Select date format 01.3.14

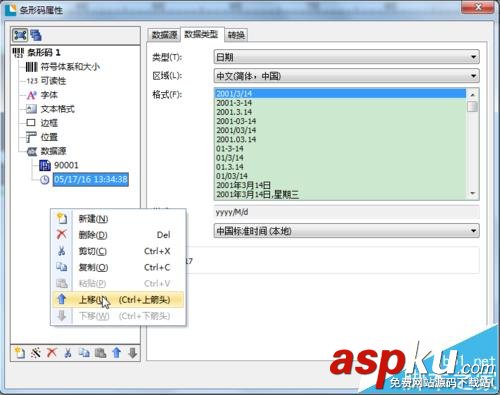point(340,167)
